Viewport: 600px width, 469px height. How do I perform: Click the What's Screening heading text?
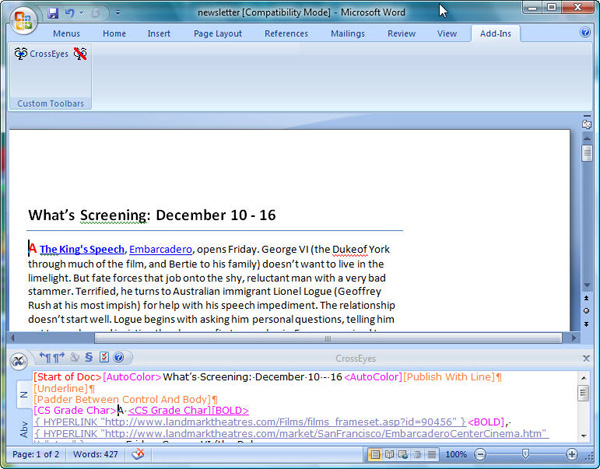pos(152,215)
